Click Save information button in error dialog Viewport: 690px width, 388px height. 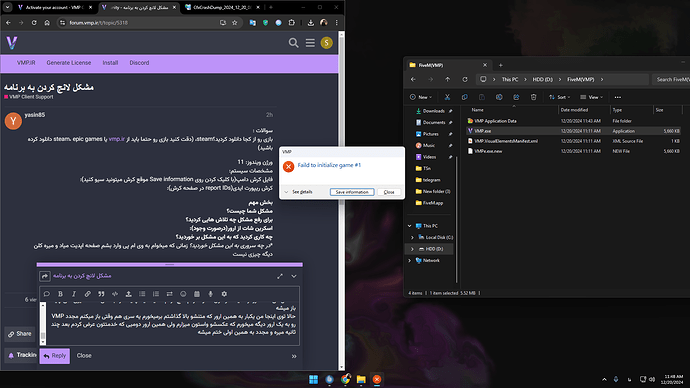click(352, 192)
